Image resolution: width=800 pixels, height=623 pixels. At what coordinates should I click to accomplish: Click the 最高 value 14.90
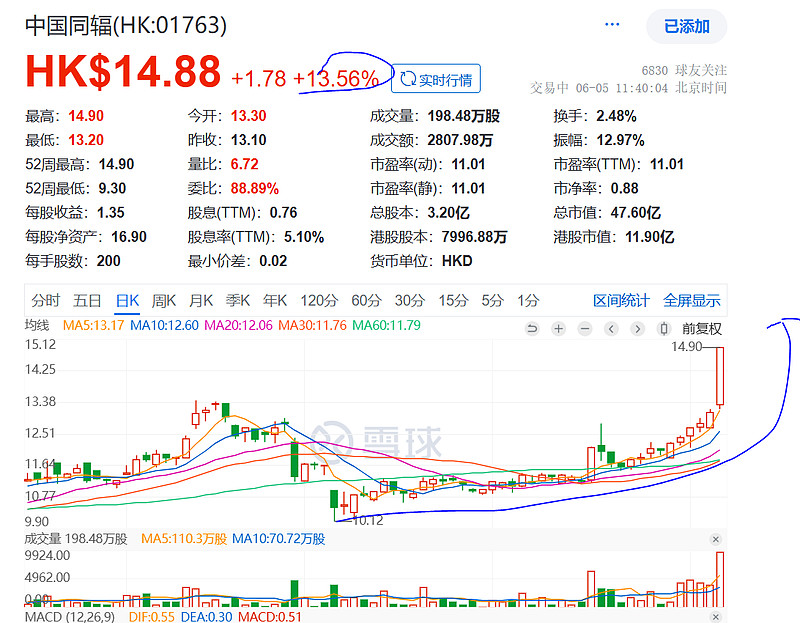86,116
